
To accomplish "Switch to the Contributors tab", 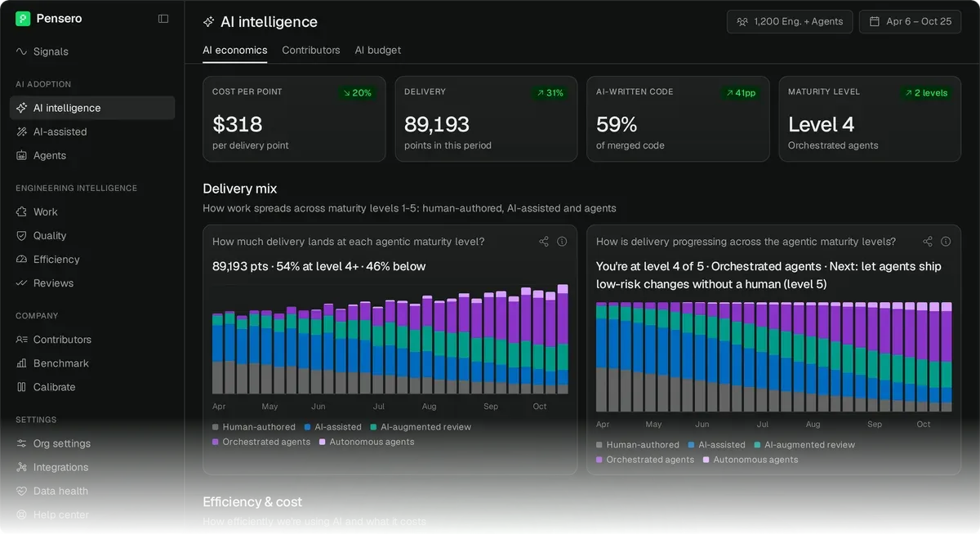I will pos(311,50).
